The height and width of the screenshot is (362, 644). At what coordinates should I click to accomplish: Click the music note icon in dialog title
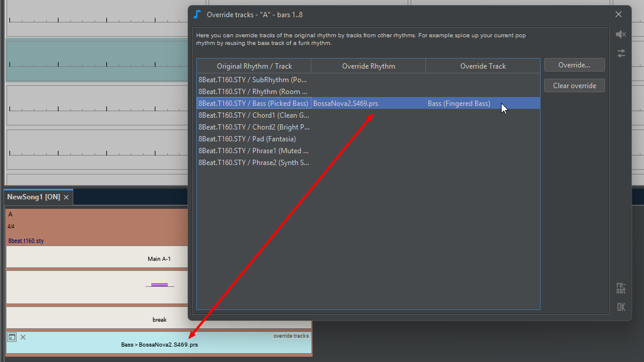pos(197,14)
